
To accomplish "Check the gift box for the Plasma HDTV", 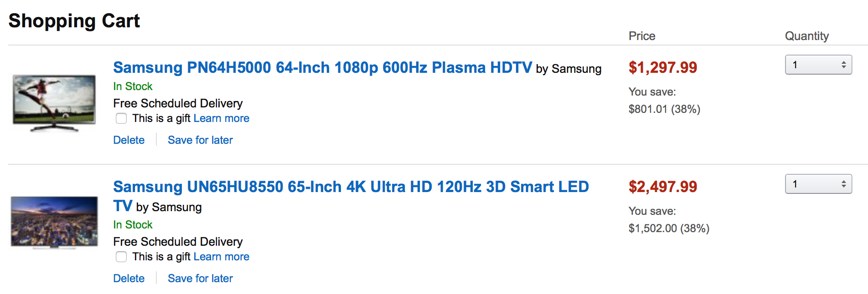I will 121,118.
